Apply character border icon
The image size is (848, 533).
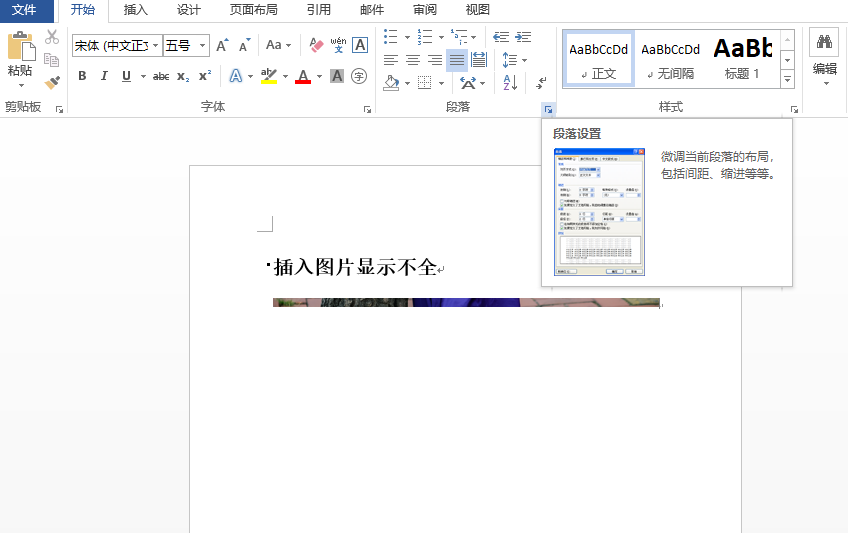[360, 45]
